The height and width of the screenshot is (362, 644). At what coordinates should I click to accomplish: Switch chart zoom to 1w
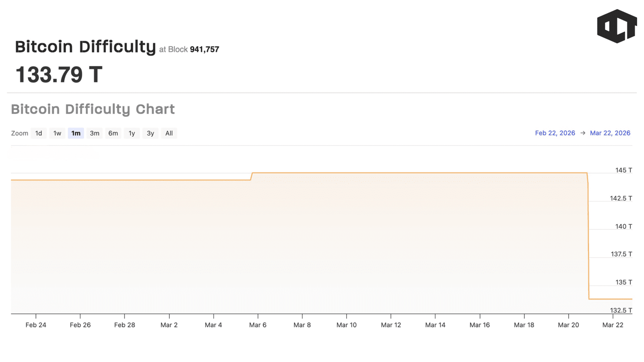(x=57, y=133)
